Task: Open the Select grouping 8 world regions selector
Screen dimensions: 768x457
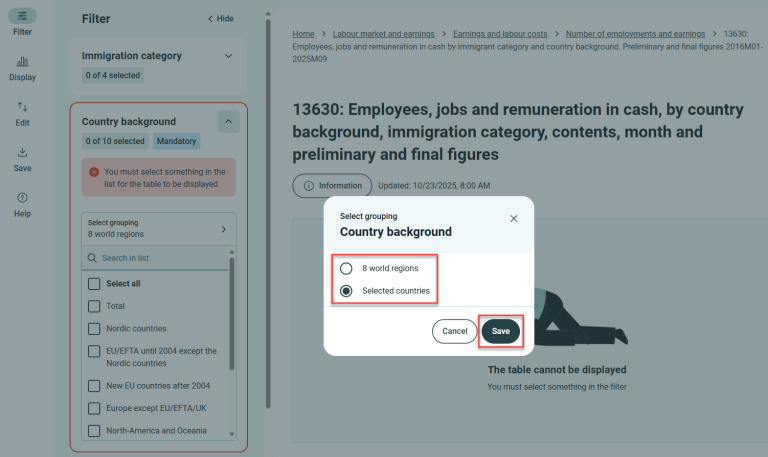Action: 159,229
